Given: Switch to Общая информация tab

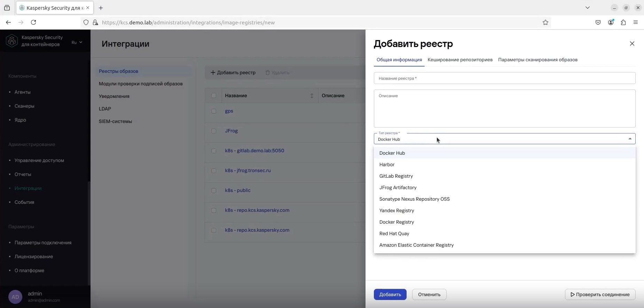Looking at the screenshot, I should point(399,60).
